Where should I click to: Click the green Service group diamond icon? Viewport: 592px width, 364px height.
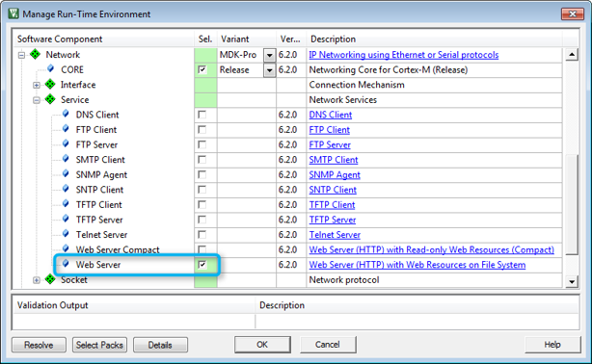(x=50, y=99)
